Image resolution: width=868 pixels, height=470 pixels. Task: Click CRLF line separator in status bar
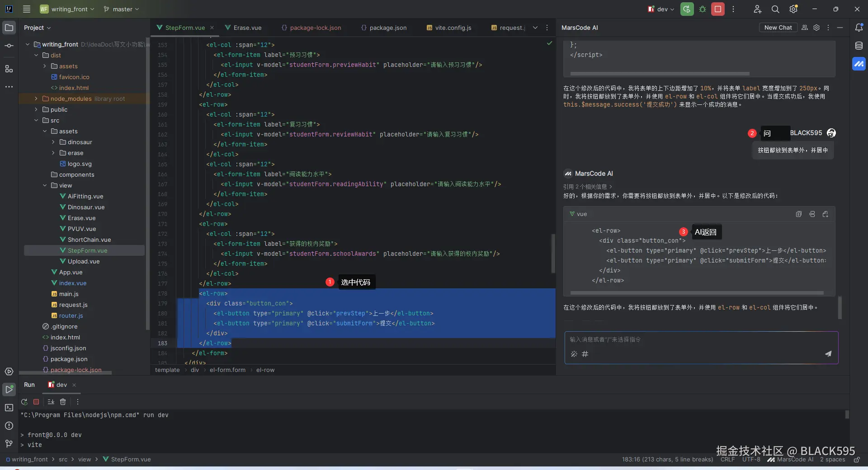pos(727,460)
